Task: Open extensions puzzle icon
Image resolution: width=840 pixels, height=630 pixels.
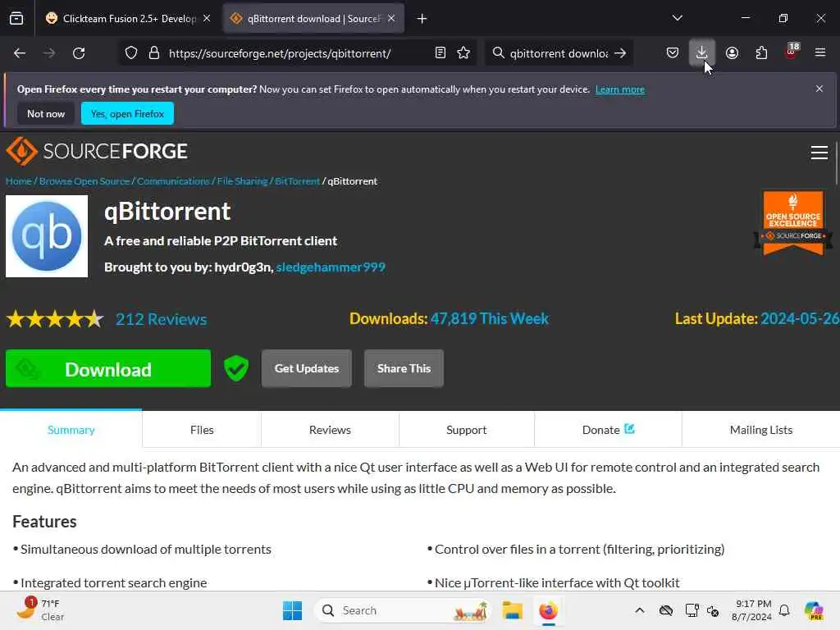Action: pyautogui.click(x=762, y=53)
